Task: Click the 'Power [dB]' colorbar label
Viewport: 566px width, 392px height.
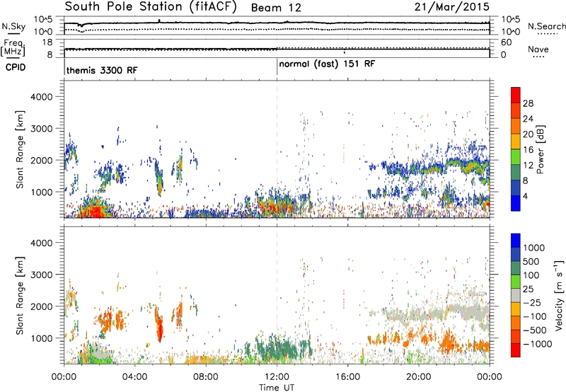Action: [x=540, y=149]
